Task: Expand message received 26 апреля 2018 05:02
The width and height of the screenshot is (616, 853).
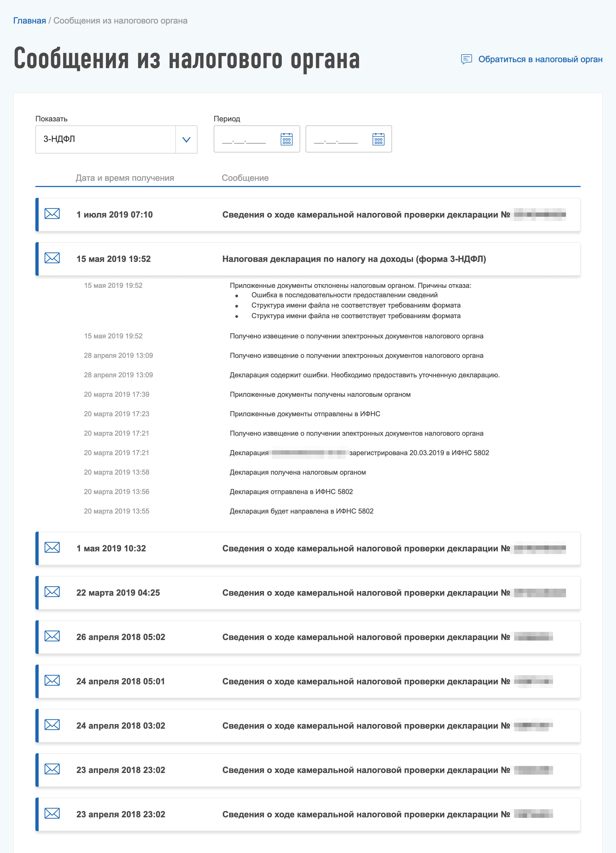Action: click(308, 637)
